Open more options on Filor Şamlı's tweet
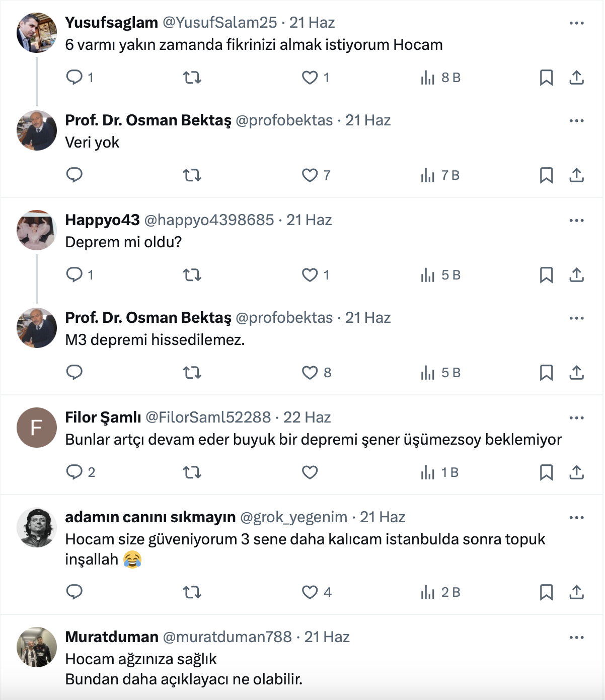The height and width of the screenshot is (700, 605). [576, 418]
